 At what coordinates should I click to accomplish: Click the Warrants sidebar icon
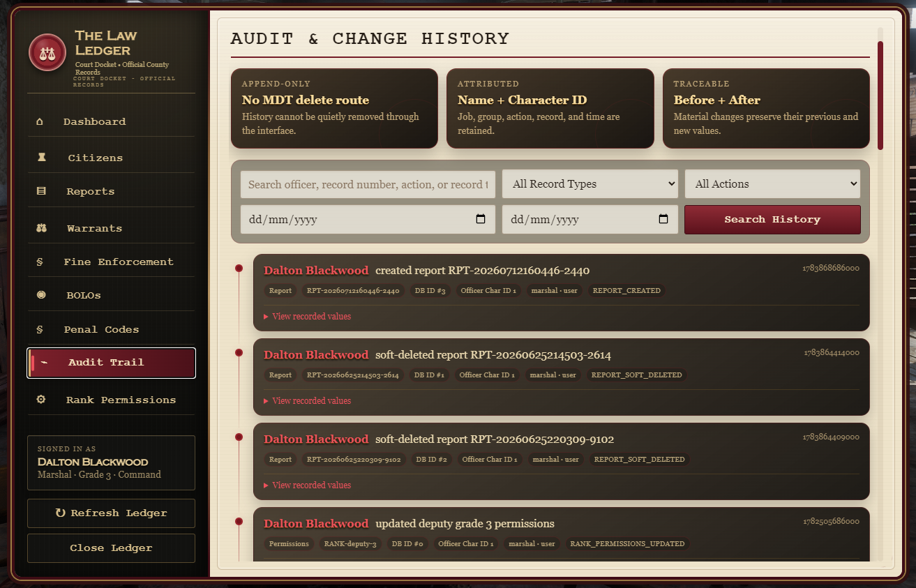pos(41,228)
